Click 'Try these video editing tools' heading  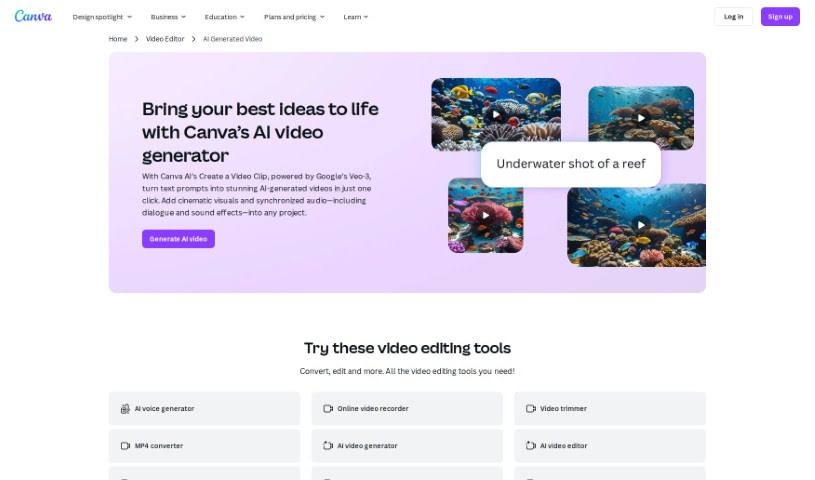coord(408,348)
